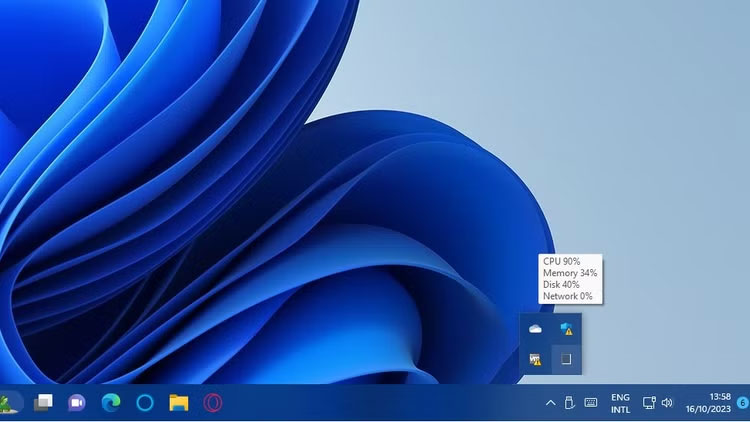Launch the Teams Chat taskbar icon

tap(77, 403)
